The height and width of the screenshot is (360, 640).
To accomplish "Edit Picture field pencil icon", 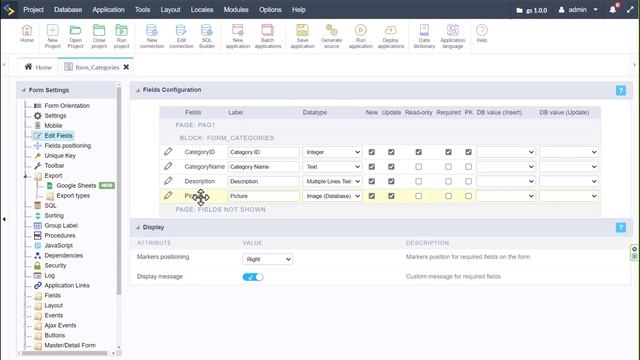I will point(168,196).
